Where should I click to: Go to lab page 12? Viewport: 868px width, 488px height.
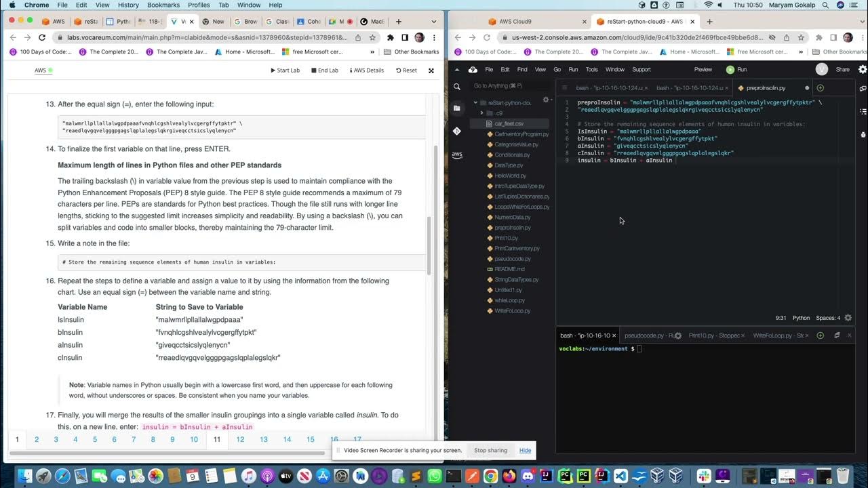pyautogui.click(x=240, y=439)
